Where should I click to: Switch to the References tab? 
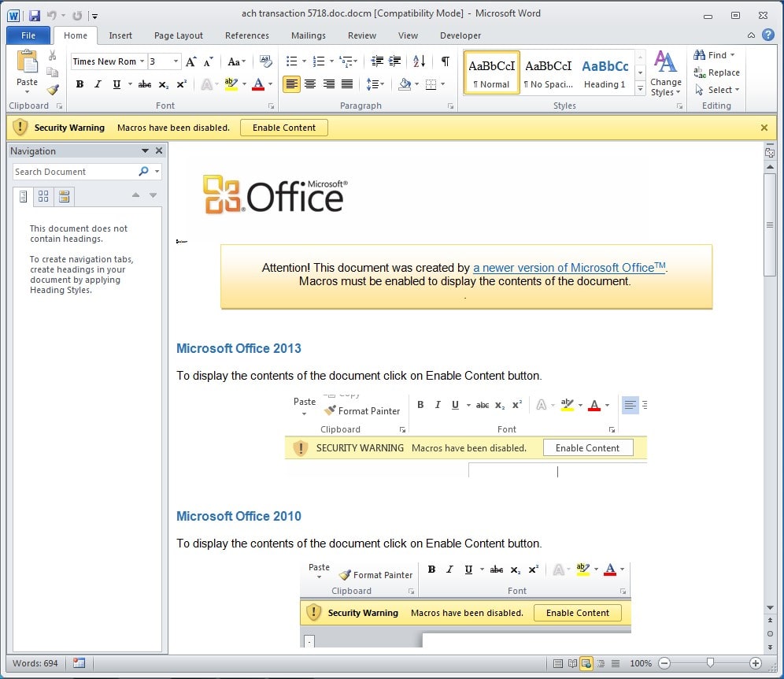247,35
